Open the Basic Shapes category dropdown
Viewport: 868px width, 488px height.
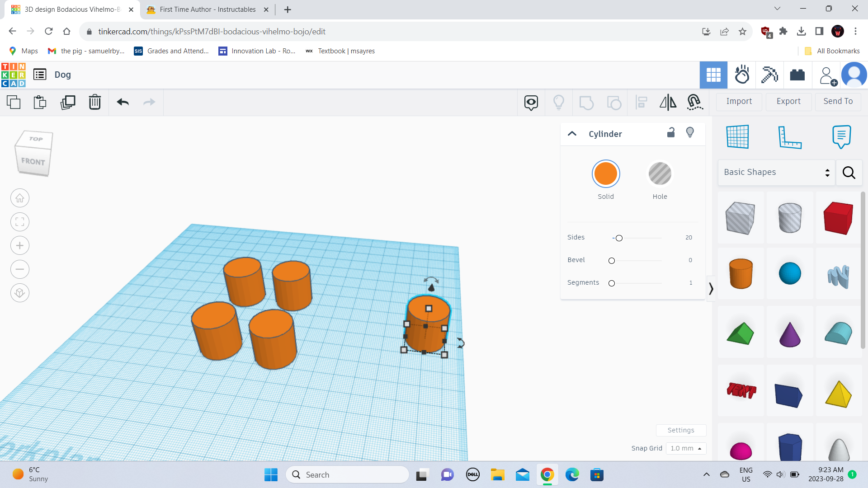pos(776,172)
